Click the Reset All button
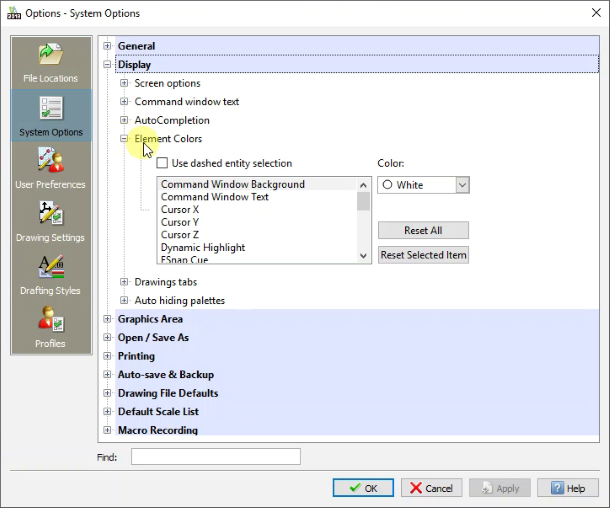The width and height of the screenshot is (610, 508). click(423, 230)
